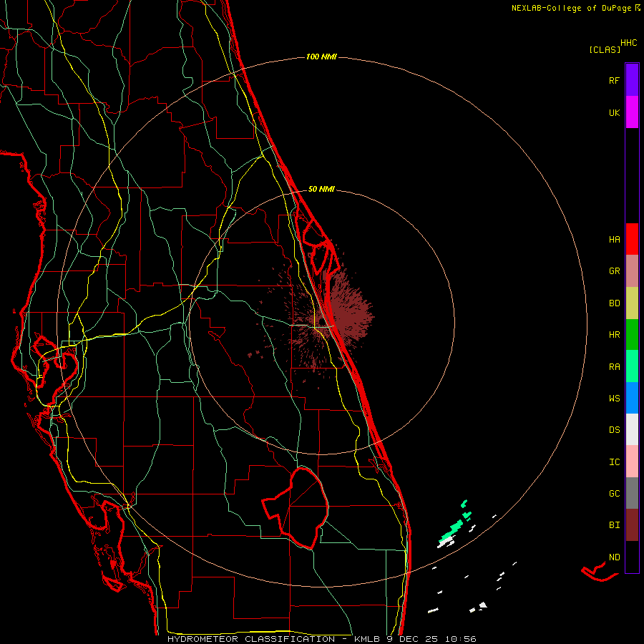This screenshot has height=644, width=644.
Task: Click the 100 NMI range ring label
Action: tap(321, 57)
